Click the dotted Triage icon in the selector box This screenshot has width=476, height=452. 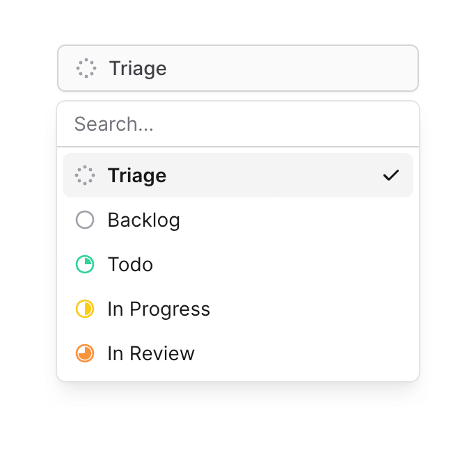pos(86,68)
